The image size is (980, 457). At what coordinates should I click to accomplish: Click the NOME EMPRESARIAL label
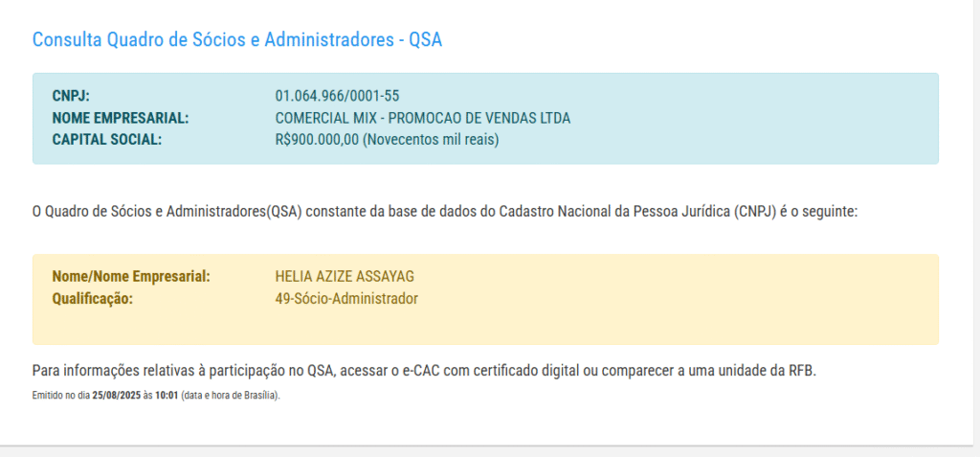tap(121, 118)
